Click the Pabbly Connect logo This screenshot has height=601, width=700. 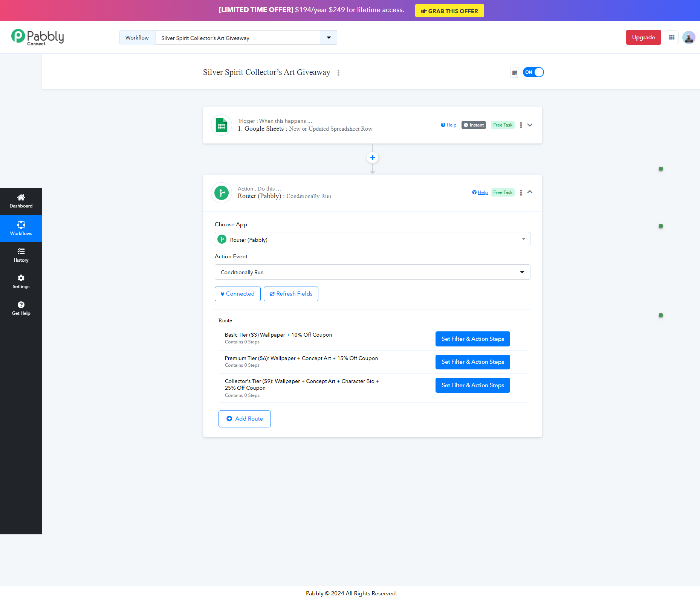pyautogui.click(x=37, y=37)
